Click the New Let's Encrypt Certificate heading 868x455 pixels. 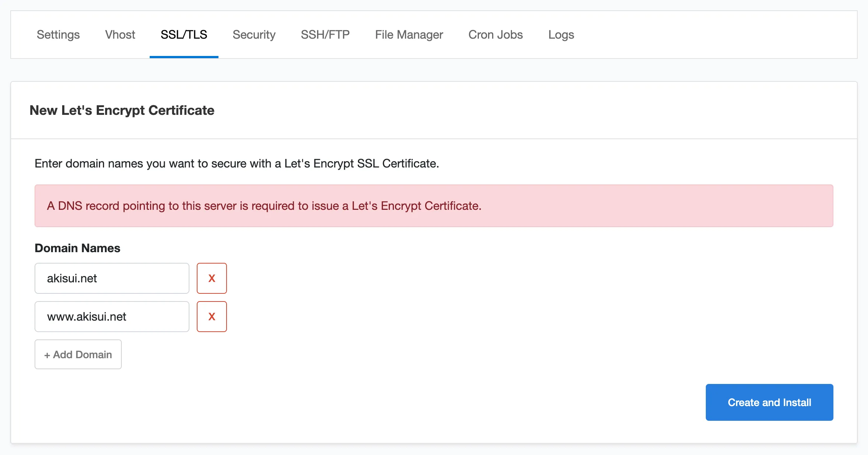[122, 110]
